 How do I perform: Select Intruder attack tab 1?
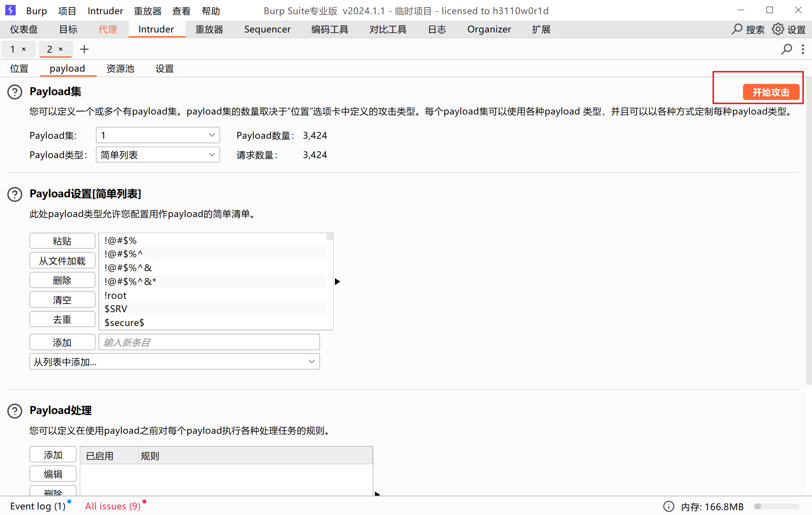[x=13, y=49]
